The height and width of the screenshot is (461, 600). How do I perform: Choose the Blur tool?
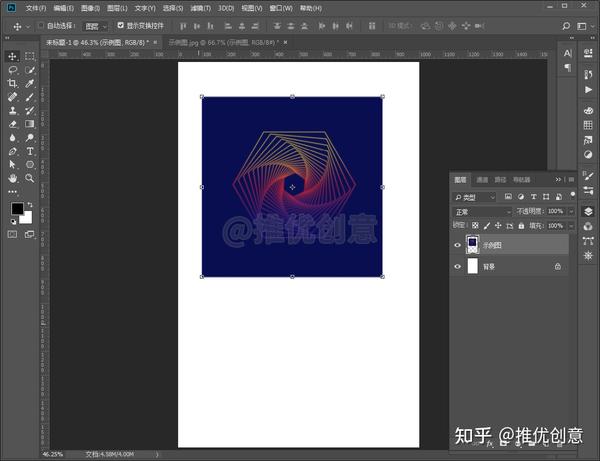point(12,138)
